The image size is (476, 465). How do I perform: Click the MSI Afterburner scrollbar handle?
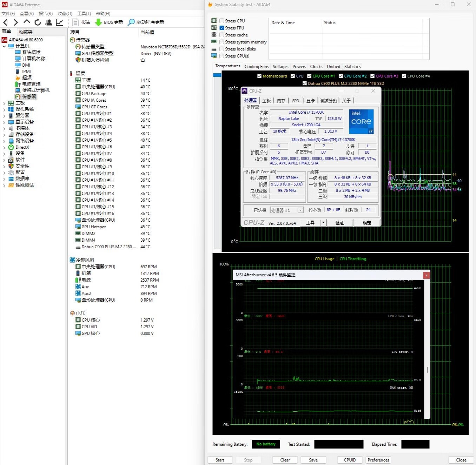pyautogui.click(x=427, y=370)
